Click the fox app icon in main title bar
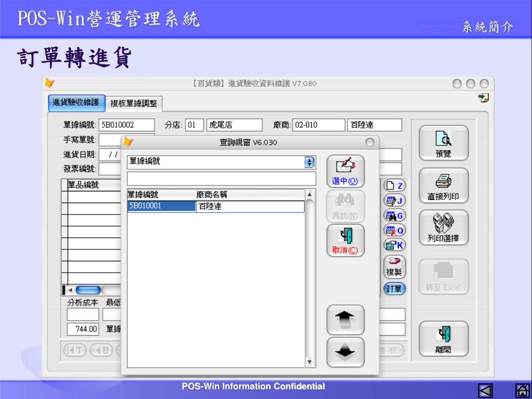Viewport: 532px width, 399px height. click(50, 83)
